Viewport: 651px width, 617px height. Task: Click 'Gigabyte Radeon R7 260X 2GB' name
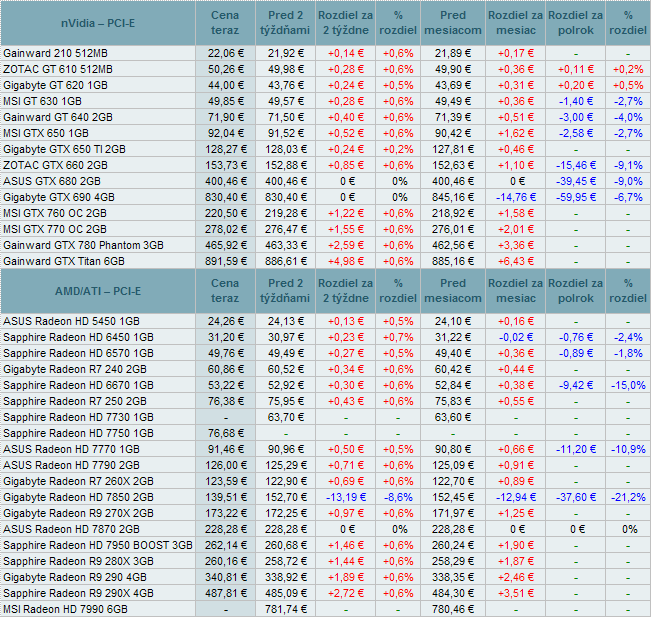[x=78, y=481]
